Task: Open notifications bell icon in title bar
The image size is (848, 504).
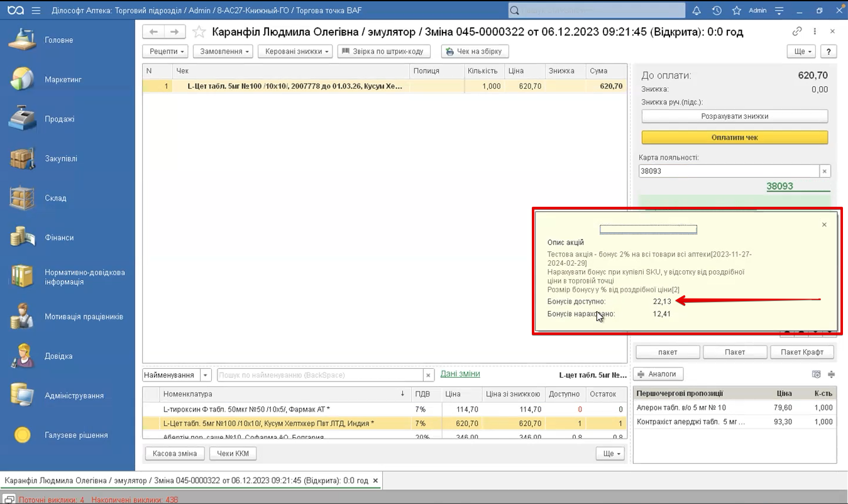Action: point(697,11)
